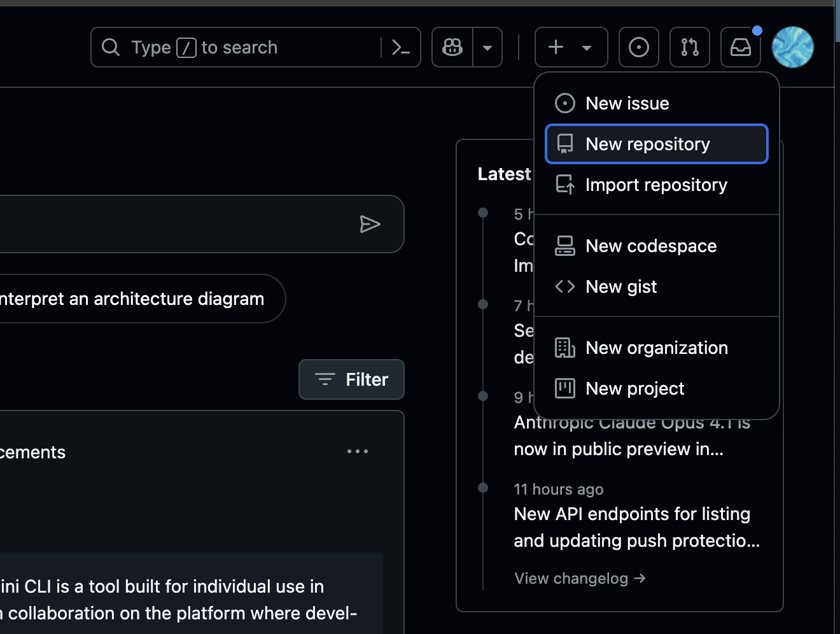The image size is (840, 634).
Task: Open the ellipsis overflow menu on announcements
Action: click(358, 451)
